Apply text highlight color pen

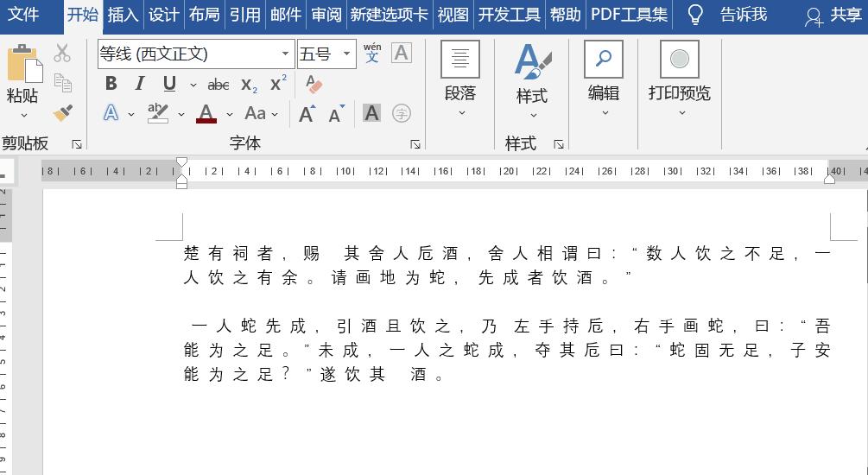pos(158,113)
